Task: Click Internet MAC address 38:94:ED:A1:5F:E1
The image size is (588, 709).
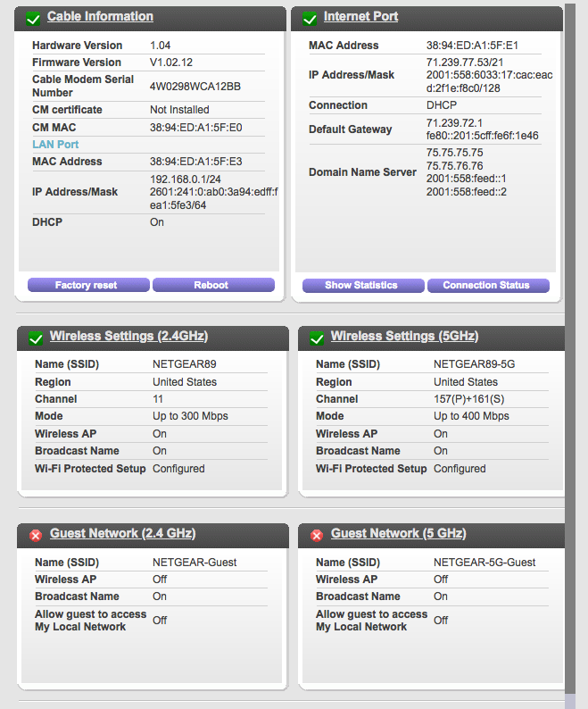Action: click(x=472, y=46)
